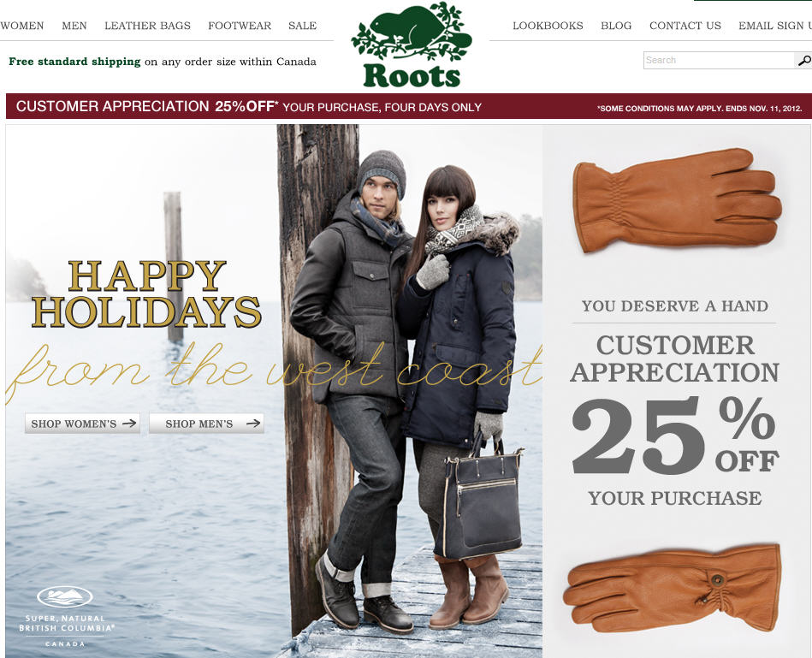Image resolution: width=812 pixels, height=658 pixels.
Task: Click the Email Sign Up link
Action: (774, 26)
